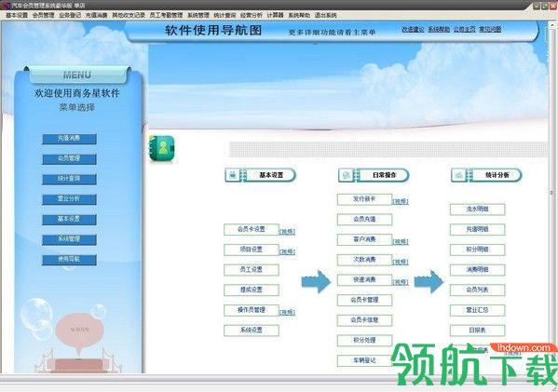This screenshot has height=392, width=558.
Task: Open the 视频 link beside 发行新卡
Action: coord(401,202)
